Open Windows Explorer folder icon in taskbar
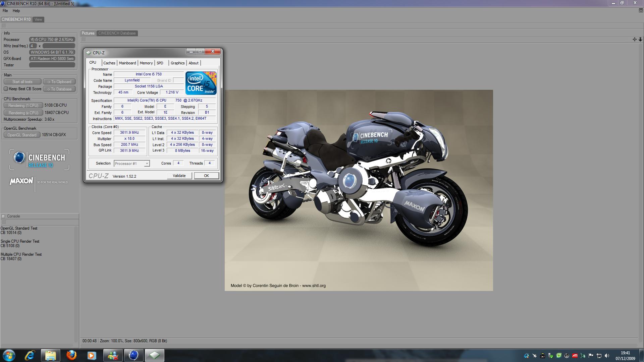 click(50, 355)
